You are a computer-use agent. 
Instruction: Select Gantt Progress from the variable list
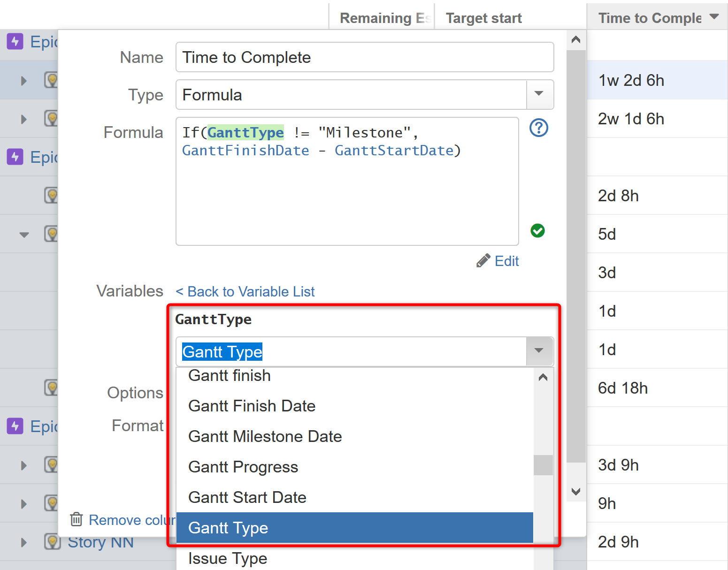point(243,467)
